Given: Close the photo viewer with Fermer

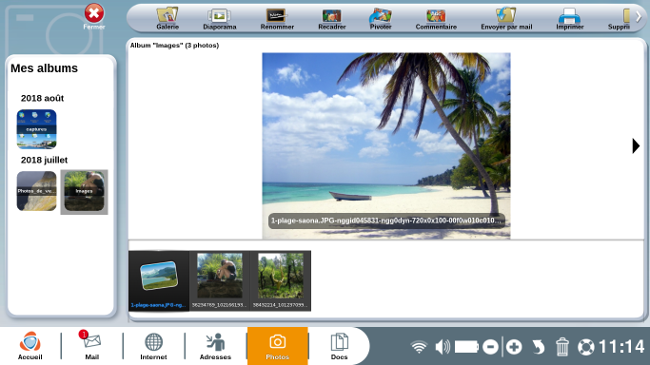Looking at the screenshot, I should [94, 17].
